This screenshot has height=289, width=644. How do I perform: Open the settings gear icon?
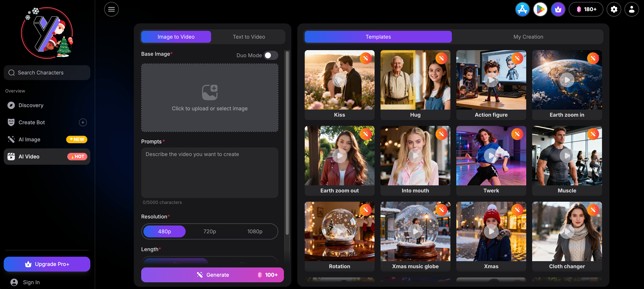point(614,9)
